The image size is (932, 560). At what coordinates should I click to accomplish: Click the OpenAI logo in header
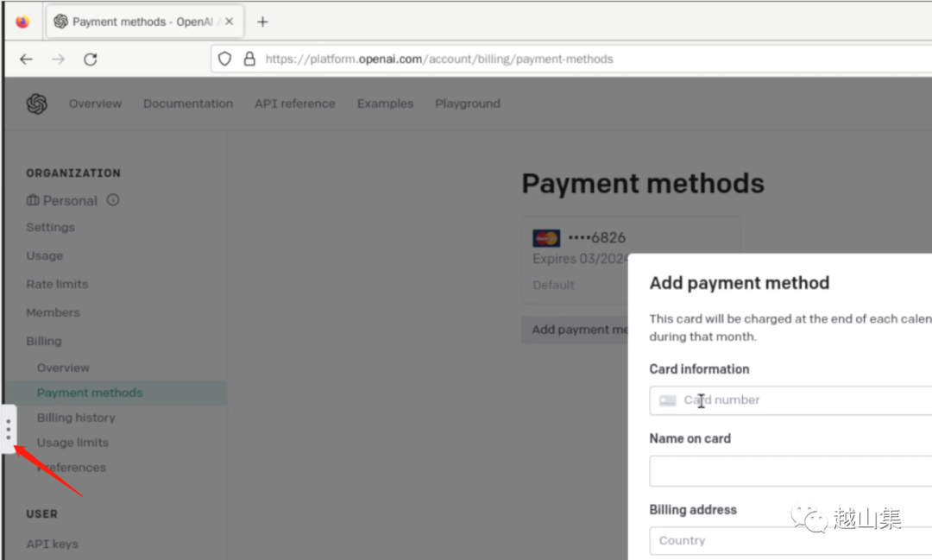pyautogui.click(x=36, y=104)
